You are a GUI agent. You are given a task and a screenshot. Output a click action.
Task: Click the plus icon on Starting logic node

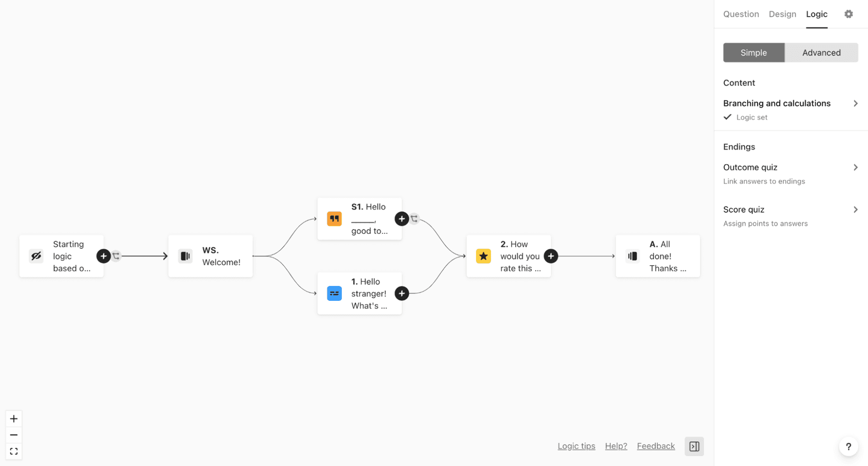tap(104, 256)
